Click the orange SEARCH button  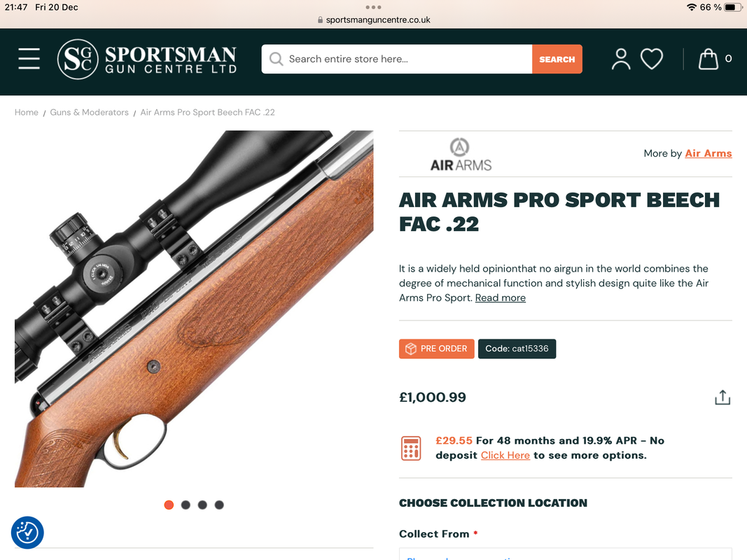[x=557, y=59]
